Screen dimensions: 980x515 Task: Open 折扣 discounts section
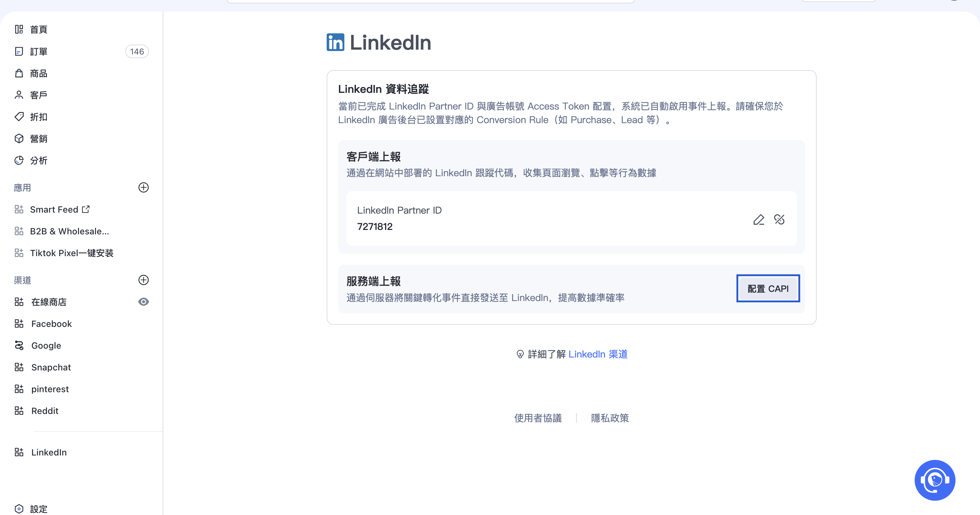(x=39, y=117)
